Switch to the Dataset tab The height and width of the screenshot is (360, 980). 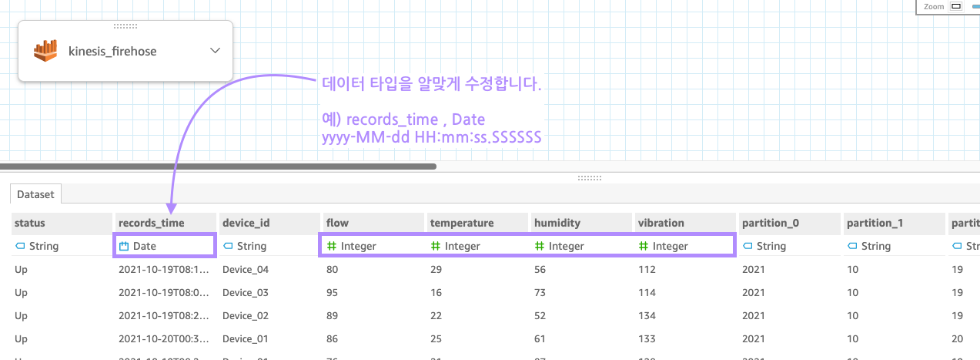point(35,195)
